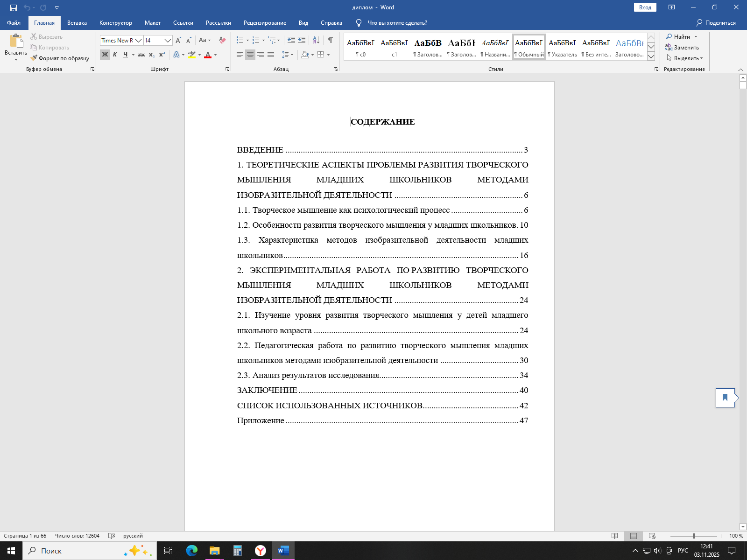Viewport: 747px width, 560px height.
Task: Click the Sort A-Z icon
Action: coord(316,41)
